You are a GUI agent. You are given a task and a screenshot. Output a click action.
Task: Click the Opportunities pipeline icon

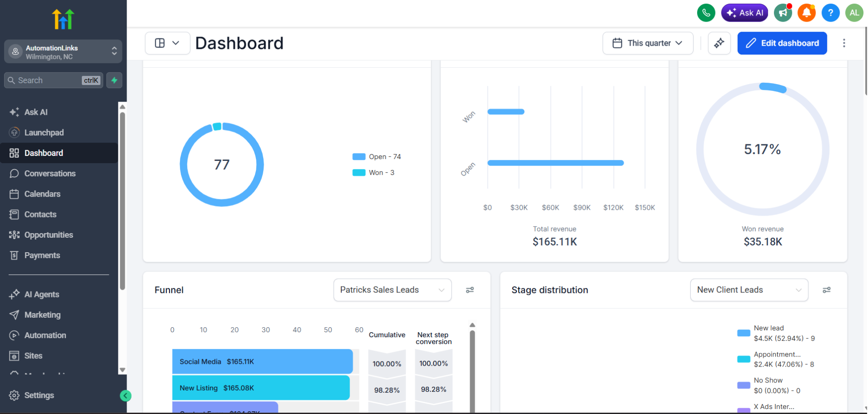[14, 235]
